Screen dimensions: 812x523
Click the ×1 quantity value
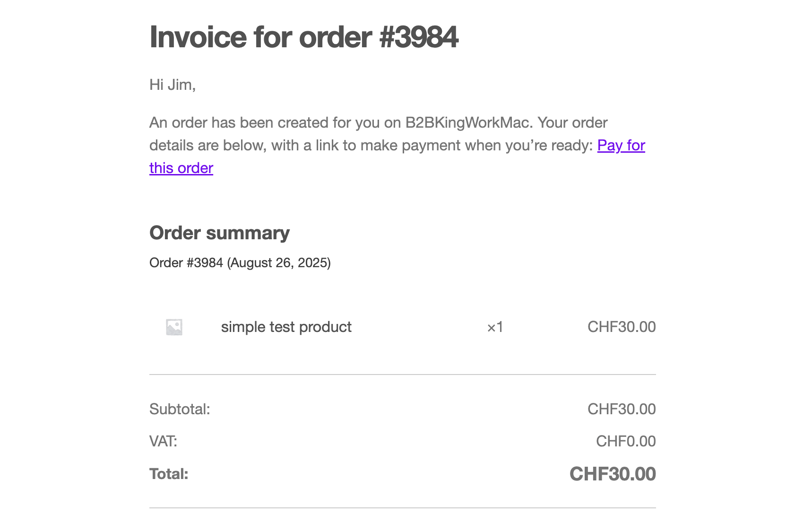(495, 327)
